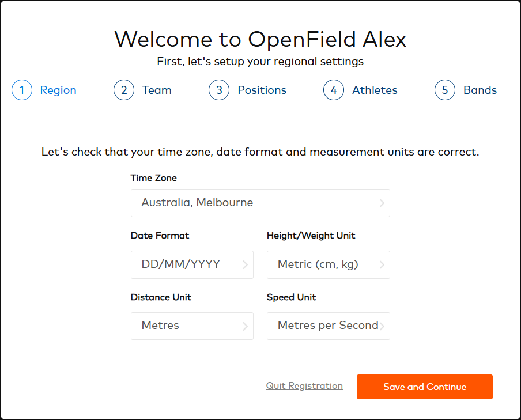Open the Distance Unit selector showing Metres

[192, 326]
